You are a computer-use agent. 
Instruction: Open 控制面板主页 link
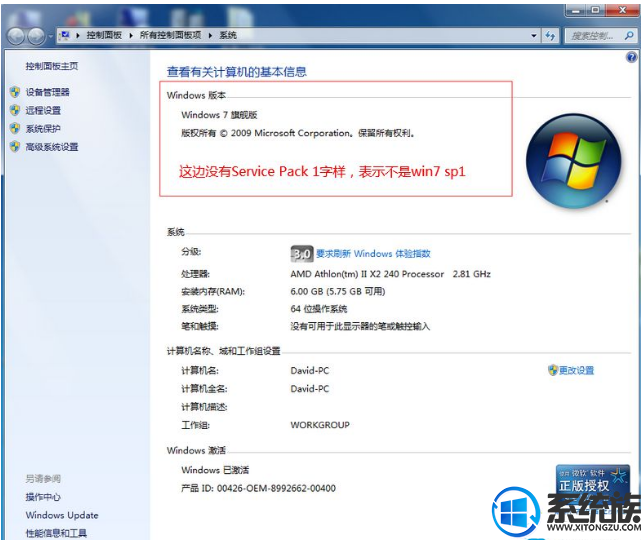pos(52,66)
